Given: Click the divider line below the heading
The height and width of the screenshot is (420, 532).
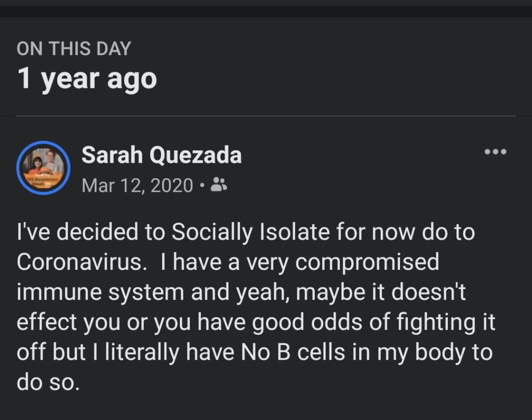Looking at the screenshot, I should (x=266, y=115).
